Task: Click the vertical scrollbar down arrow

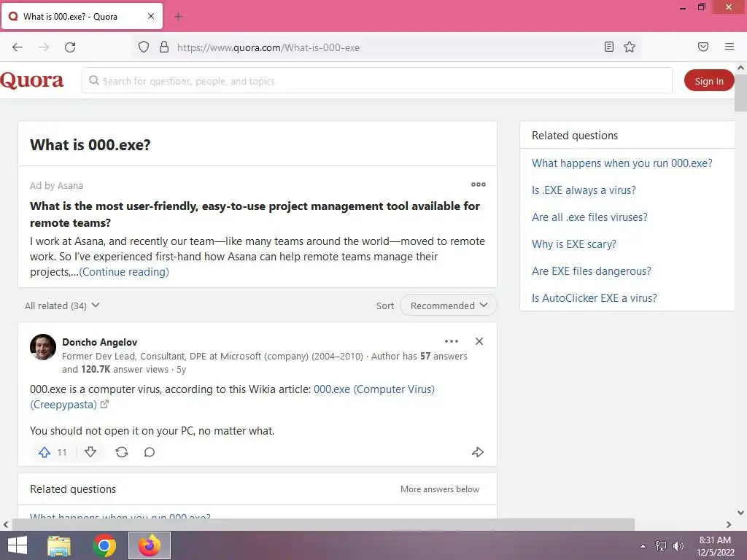Action: coord(740,513)
